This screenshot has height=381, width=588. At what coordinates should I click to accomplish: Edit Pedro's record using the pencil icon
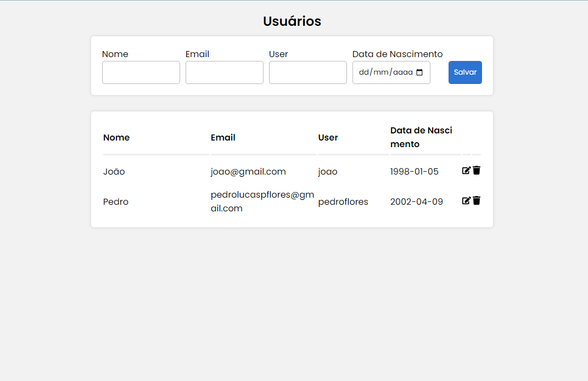[466, 200]
